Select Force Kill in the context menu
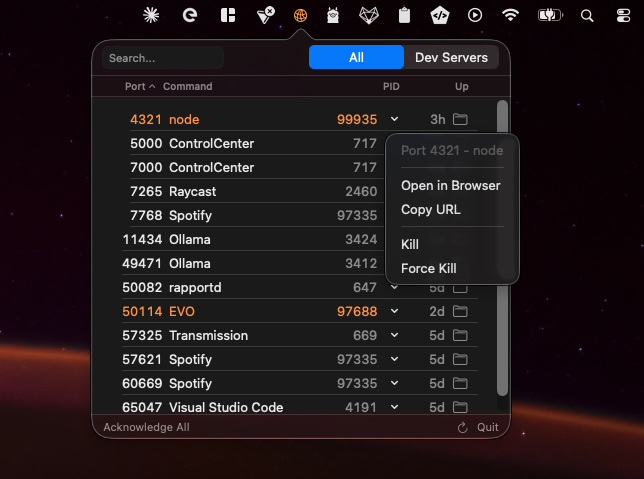Viewport: 644px width, 479px height. point(428,268)
